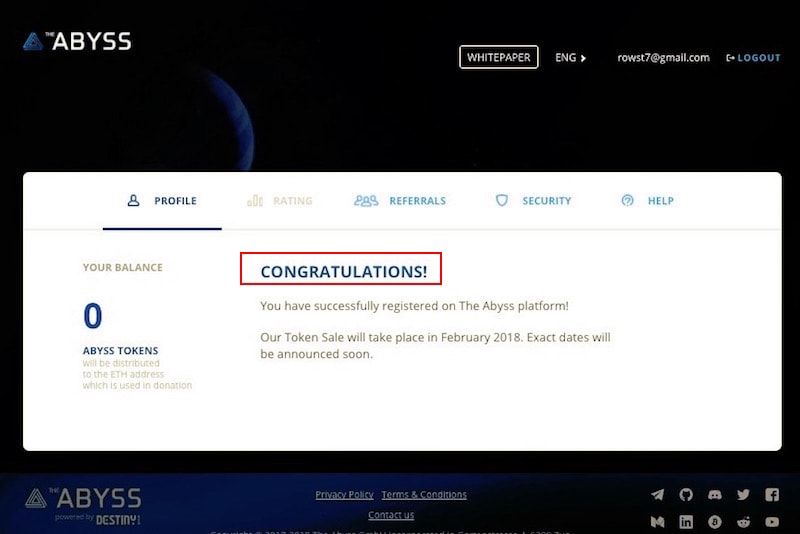Viewport: 800px width, 534px height.
Task: Click the CONGRATULATIONS! heading
Action: pos(344,271)
